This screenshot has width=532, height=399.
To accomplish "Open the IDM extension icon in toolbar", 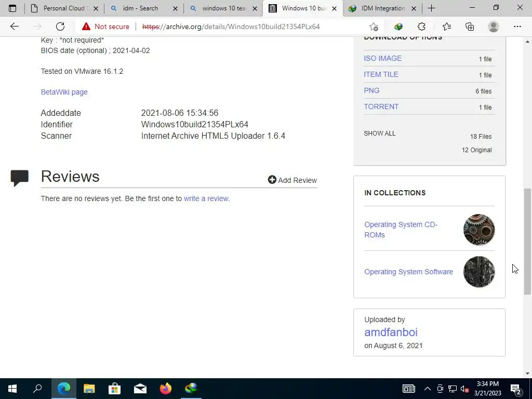I will (398, 26).
